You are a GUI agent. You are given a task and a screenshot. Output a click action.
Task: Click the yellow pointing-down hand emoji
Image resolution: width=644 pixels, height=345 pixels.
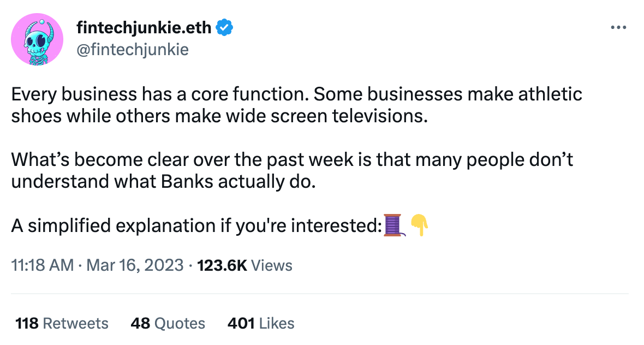[x=419, y=225]
